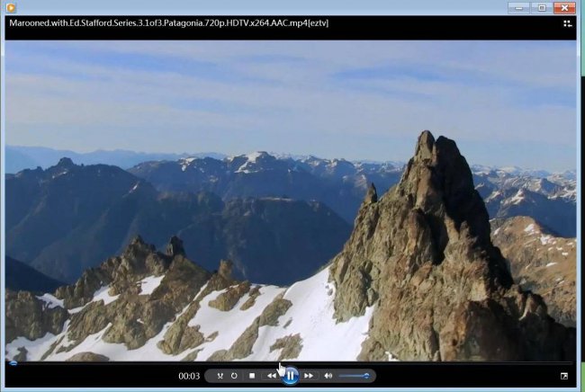Click the Marooned.with.Ed.Stafford file title text

tap(168, 23)
